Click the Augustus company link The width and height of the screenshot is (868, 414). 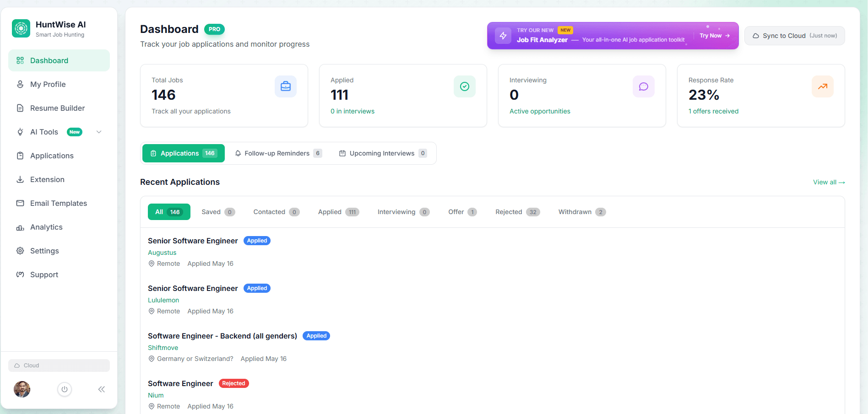162,253
